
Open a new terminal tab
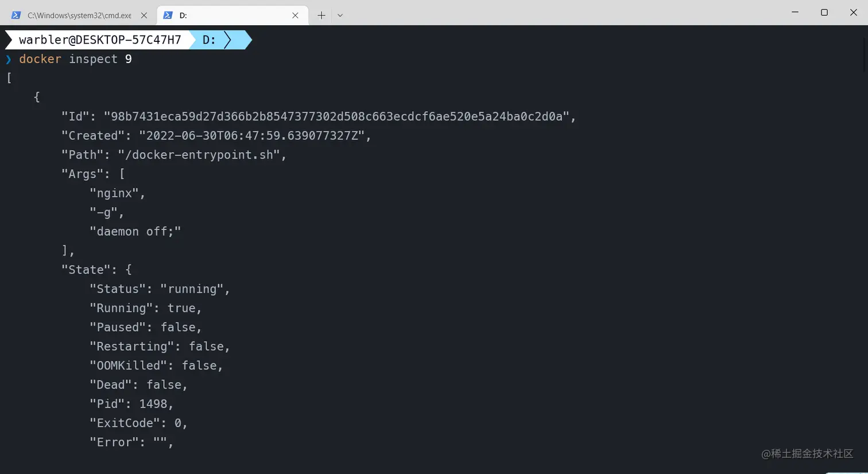click(321, 15)
